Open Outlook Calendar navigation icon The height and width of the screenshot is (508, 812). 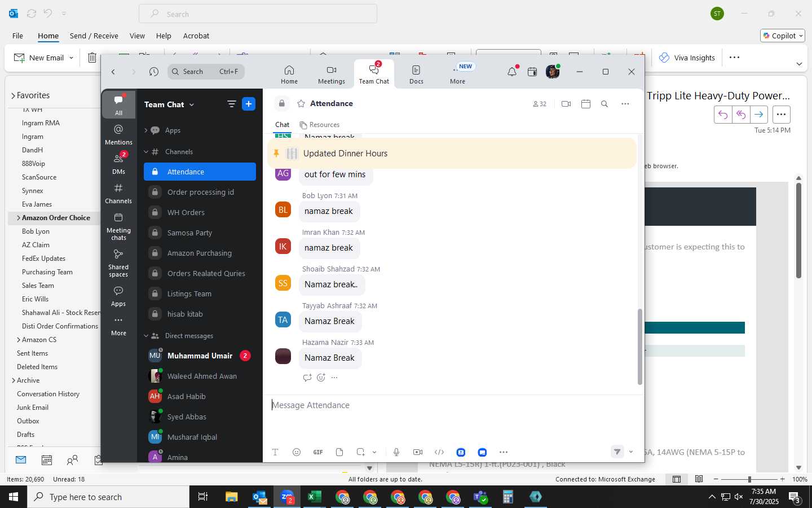[47, 460]
